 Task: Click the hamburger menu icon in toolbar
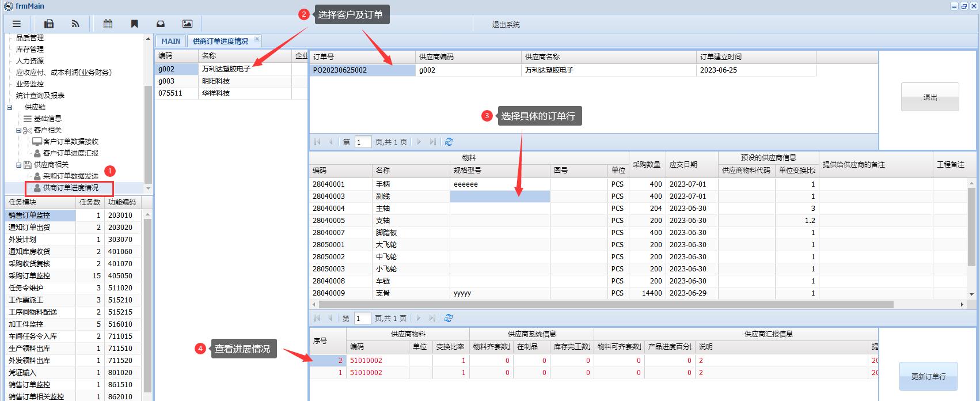[17, 24]
